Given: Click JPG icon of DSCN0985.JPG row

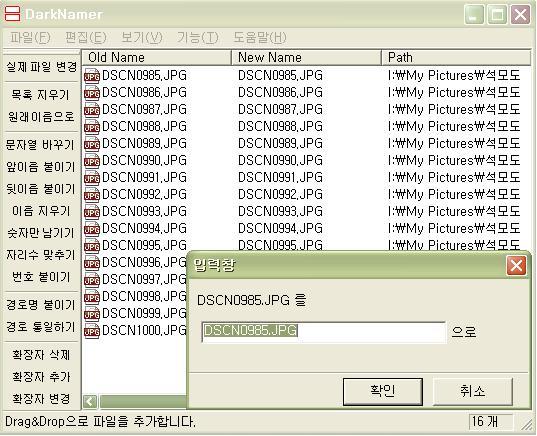Looking at the screenshot, I should tap(92, 76).
